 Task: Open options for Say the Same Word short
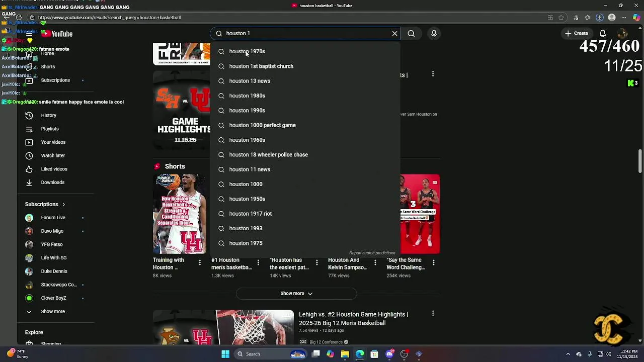click(433, 262)
